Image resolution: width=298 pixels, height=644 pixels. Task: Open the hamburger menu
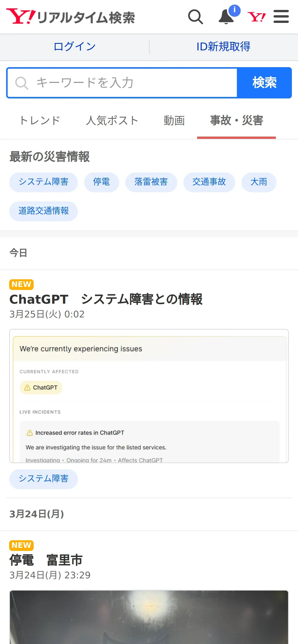(x=281, y=17)
